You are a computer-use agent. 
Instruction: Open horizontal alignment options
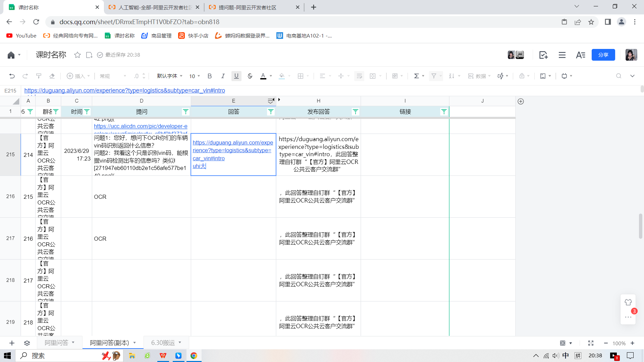click(x=322, y=76)
